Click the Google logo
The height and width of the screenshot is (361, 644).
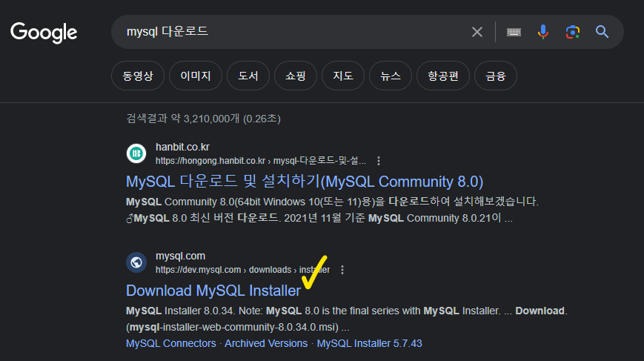44,33
